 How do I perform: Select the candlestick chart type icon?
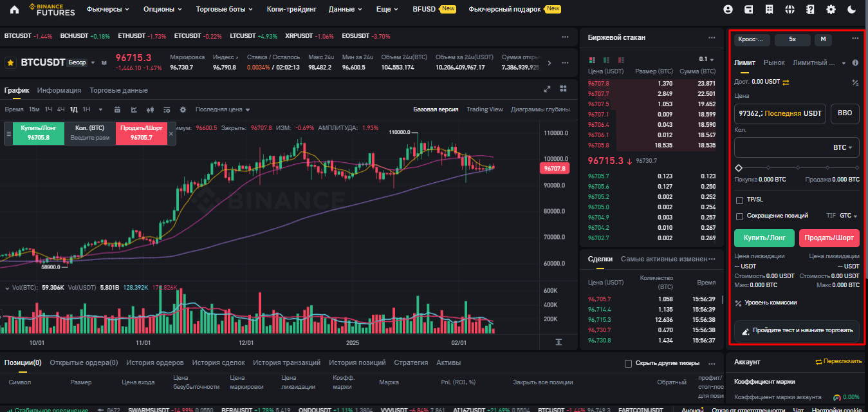(x=151, y=109)
